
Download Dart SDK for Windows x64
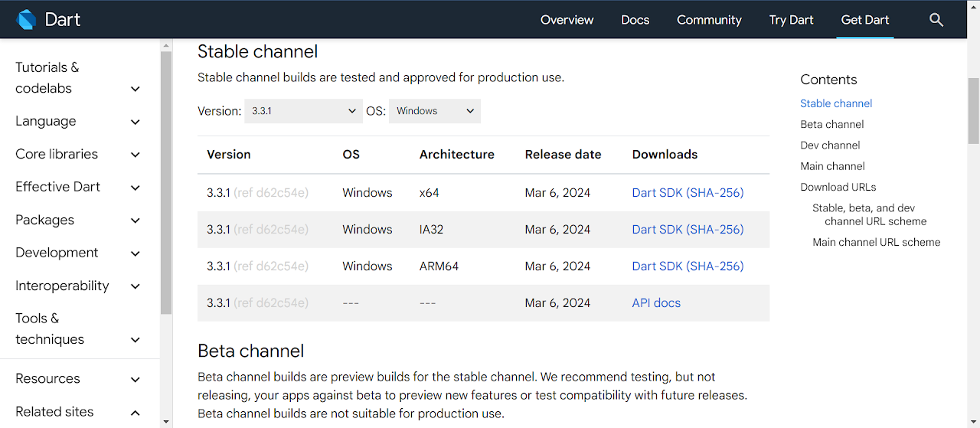pyautogui.click(x=688, y=193)
